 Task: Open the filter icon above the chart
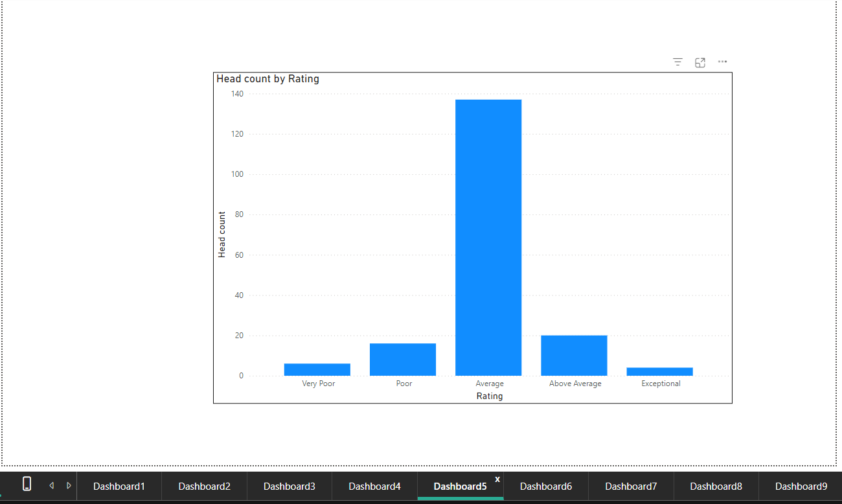677,62
